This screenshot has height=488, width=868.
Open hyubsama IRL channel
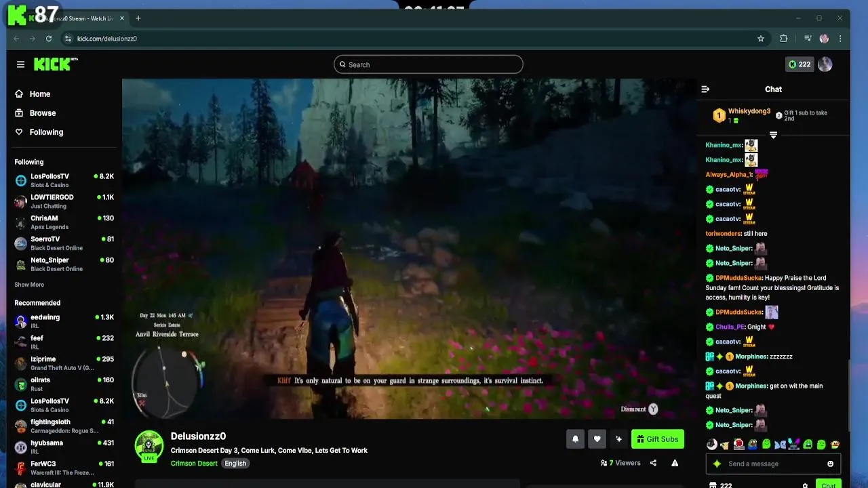[x=64, y=447]
